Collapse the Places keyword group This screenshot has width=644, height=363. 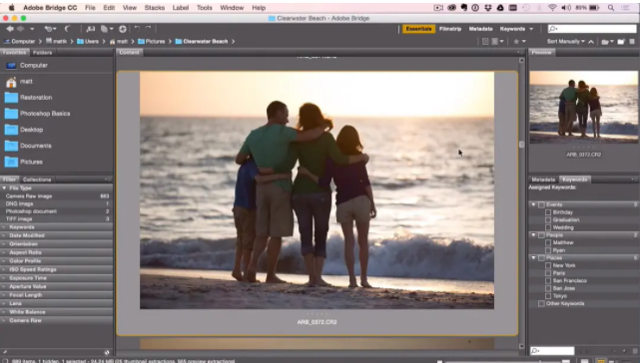(x=533, y=258)
